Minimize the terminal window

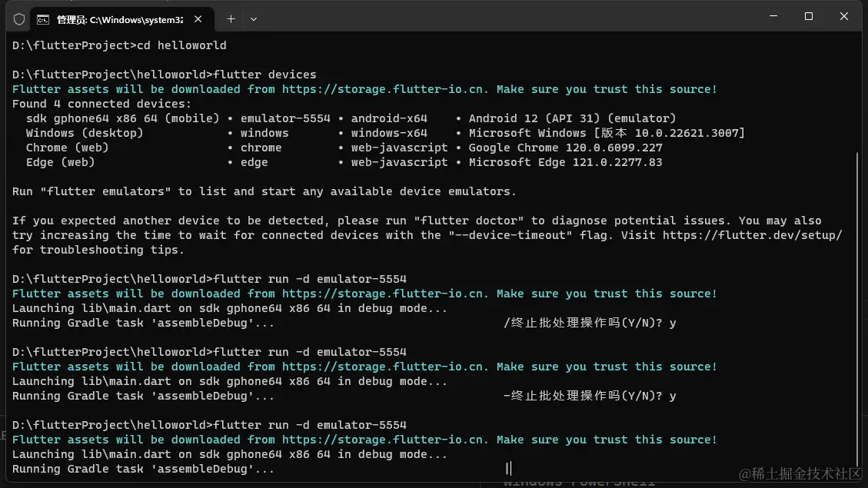click(x=773, y=16)
